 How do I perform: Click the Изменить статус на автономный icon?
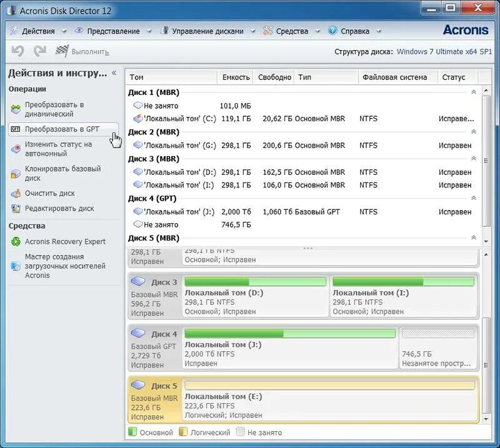click(x=16, y=149)
